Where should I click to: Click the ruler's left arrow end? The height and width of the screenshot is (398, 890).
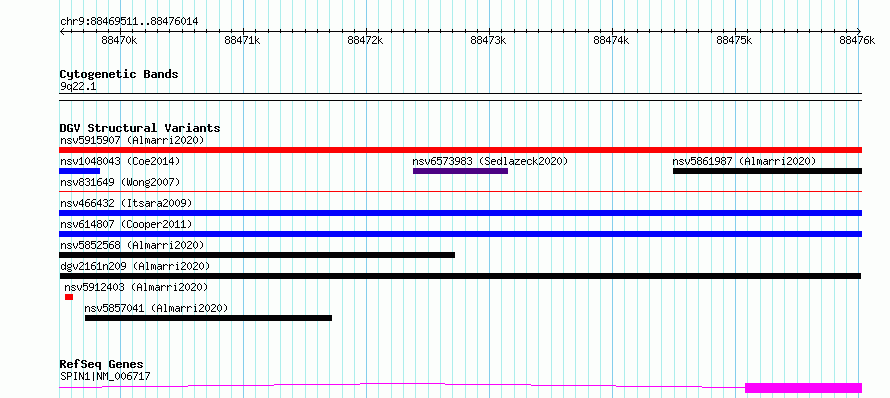point(62,31)
